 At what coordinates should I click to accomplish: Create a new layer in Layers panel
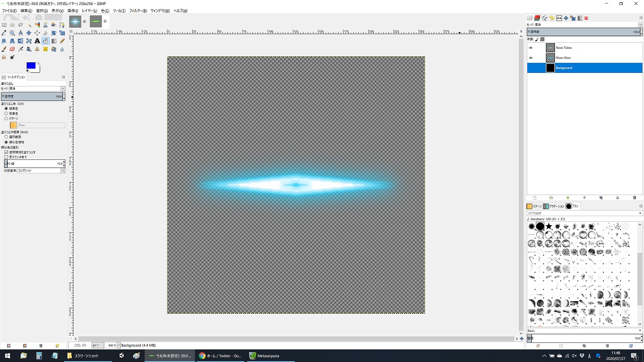(535, 198)
